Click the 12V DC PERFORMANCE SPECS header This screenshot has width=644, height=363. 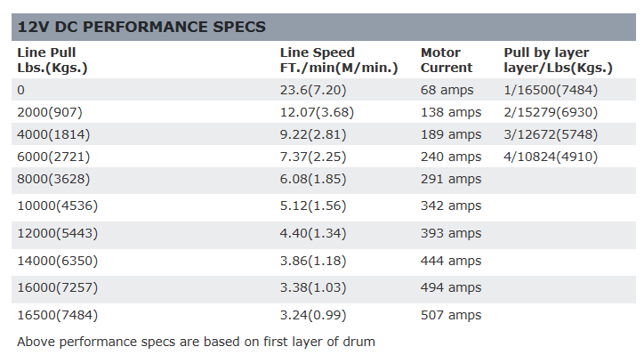pos(141,27)
